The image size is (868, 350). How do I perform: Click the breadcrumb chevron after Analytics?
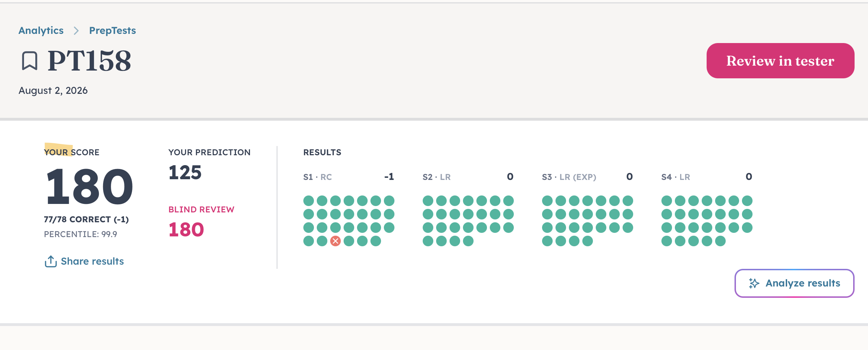click(76, 31)
